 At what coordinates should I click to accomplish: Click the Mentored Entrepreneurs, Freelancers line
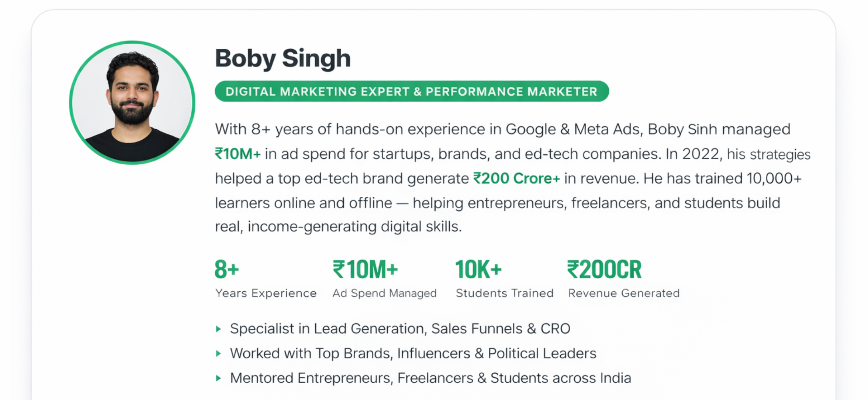(430, 378)
